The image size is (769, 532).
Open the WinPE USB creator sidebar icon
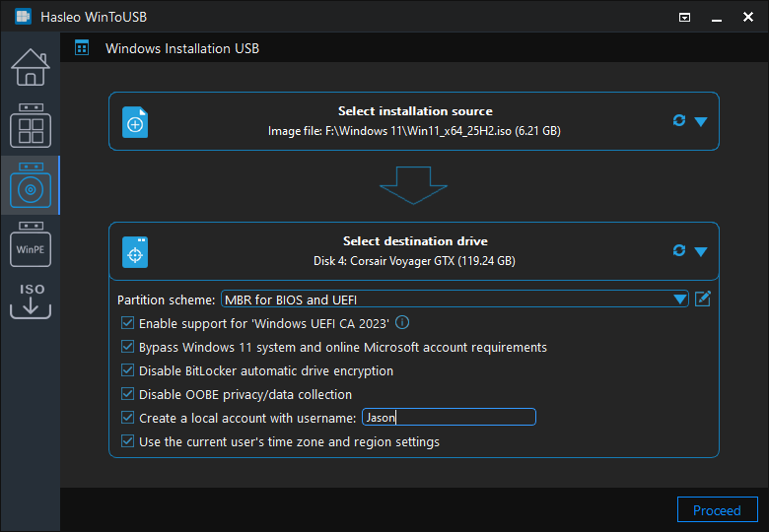pos(31,244)
